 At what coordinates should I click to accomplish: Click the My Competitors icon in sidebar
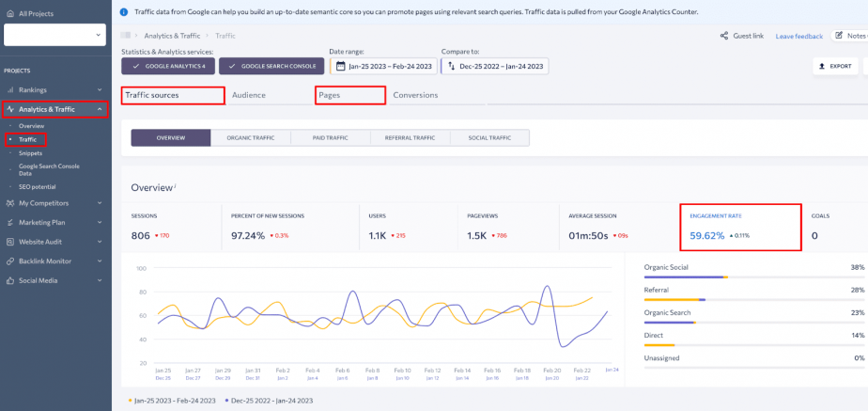click(10, 203)
